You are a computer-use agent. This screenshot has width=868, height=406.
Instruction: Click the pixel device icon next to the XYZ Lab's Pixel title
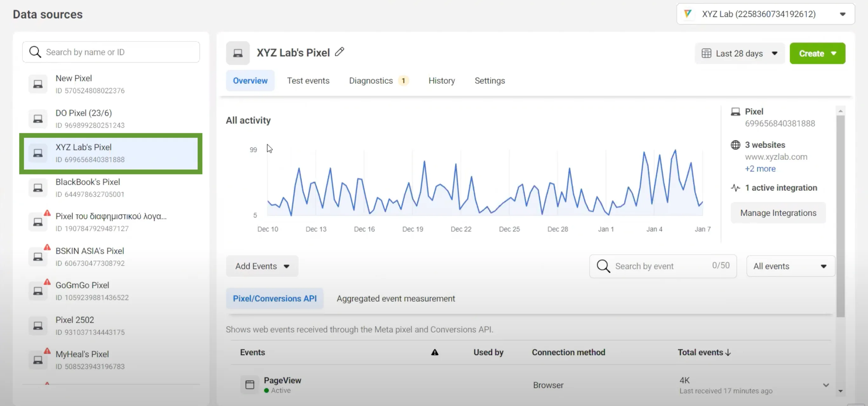click(238, 53)
